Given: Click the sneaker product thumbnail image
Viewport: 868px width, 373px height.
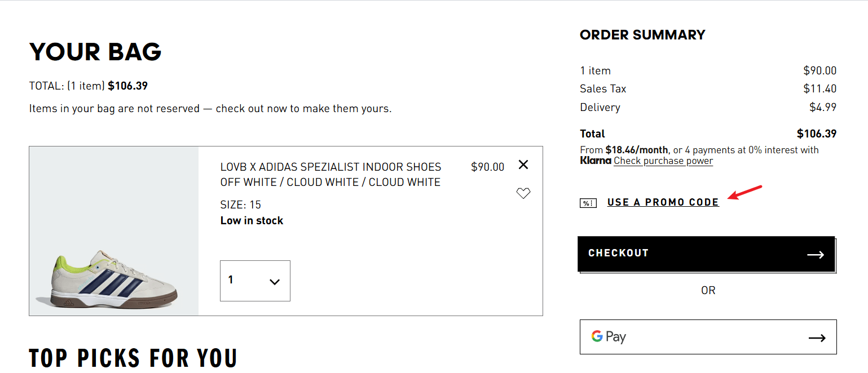Looking at the screenshot, I should tap(114, 231).
